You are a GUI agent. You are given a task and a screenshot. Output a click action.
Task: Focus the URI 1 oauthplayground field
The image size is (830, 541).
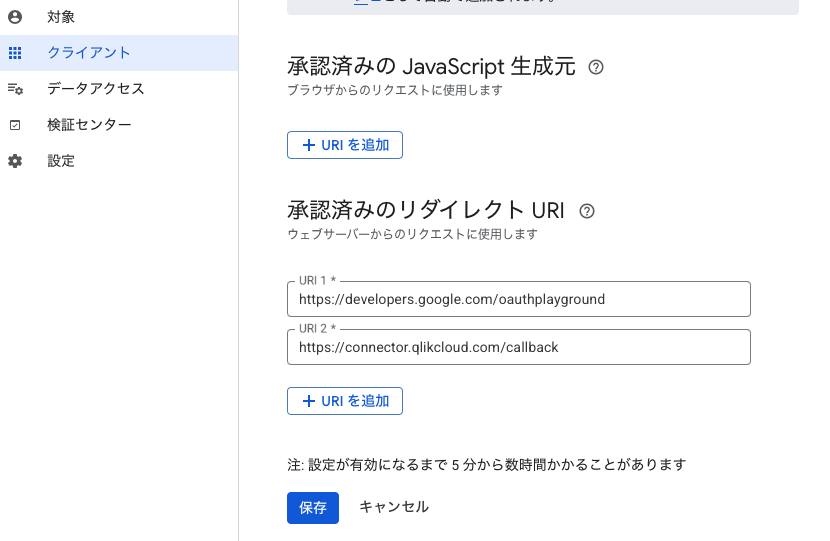pos(518,299)
